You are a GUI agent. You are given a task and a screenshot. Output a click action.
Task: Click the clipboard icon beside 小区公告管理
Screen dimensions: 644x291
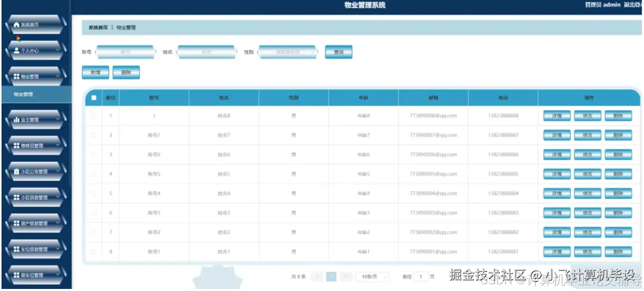click(x=16, y=172)
